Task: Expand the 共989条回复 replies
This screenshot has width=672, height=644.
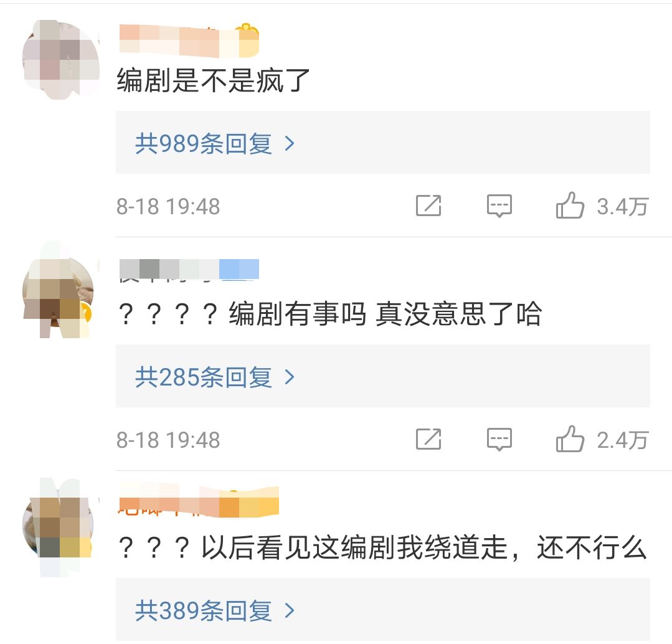Action: (x=383, y=143)
